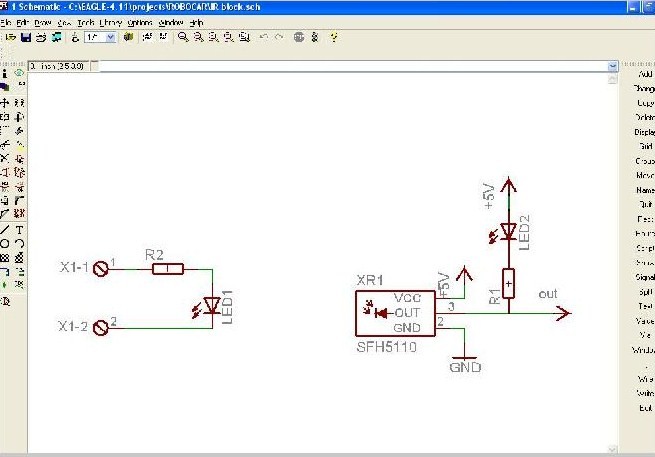655x457 pixels.
Task: Click the Help question mark icon
Action: tap(333, 37)
